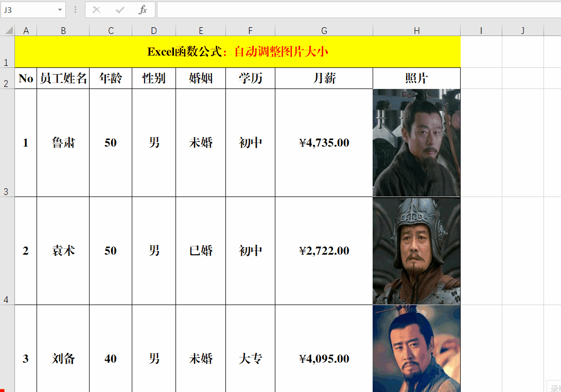Image resolution: width=561 pixels, height=392 pixels.
Task: Click the gender cell '男' in 袁术's row
Action: click(x=154, y=251)
